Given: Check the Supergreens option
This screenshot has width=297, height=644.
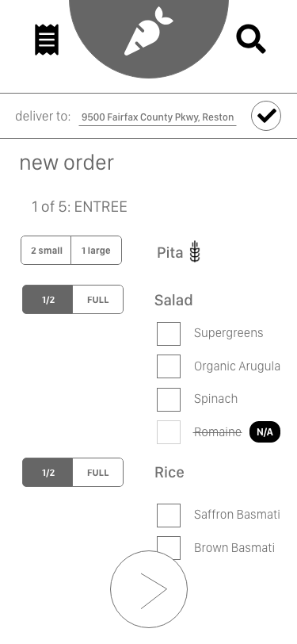Looking at the screenshot, I should pyautogui.click(x=169, y=334).
